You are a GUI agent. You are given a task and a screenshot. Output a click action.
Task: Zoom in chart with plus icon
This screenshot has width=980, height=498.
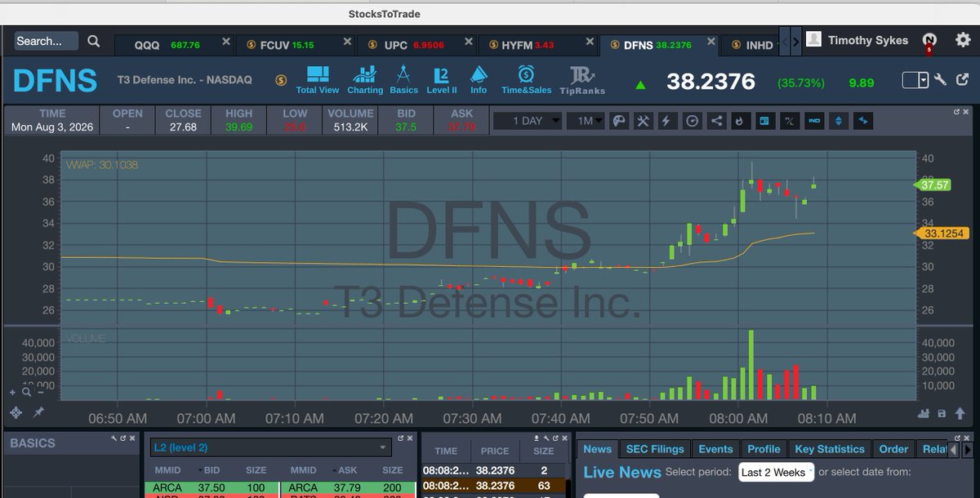(12, 393)
